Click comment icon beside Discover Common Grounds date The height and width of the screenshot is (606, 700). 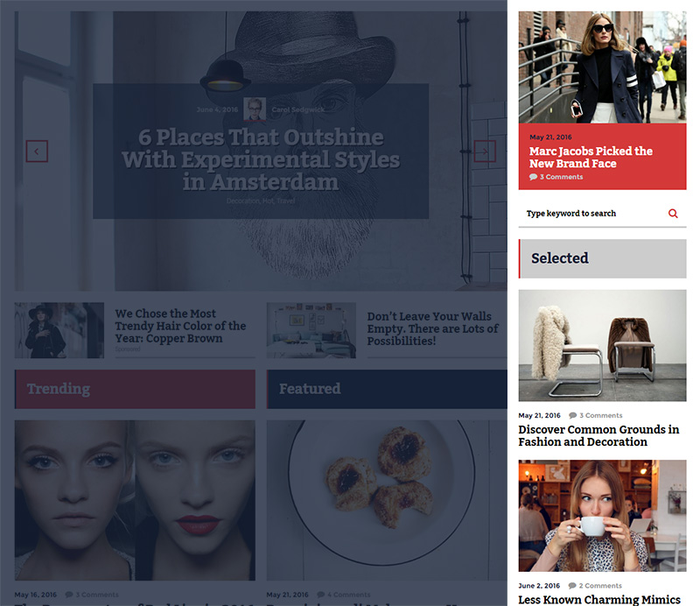click(573, 416)
